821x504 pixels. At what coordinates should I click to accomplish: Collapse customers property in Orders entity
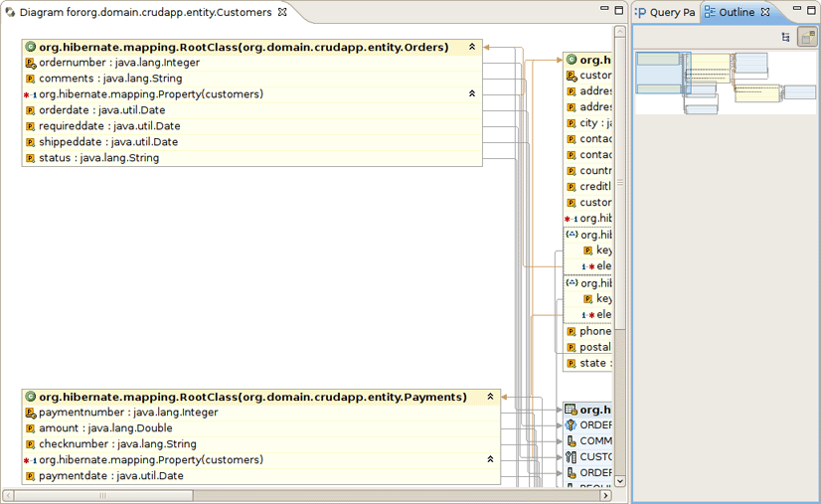pos(472,94)
